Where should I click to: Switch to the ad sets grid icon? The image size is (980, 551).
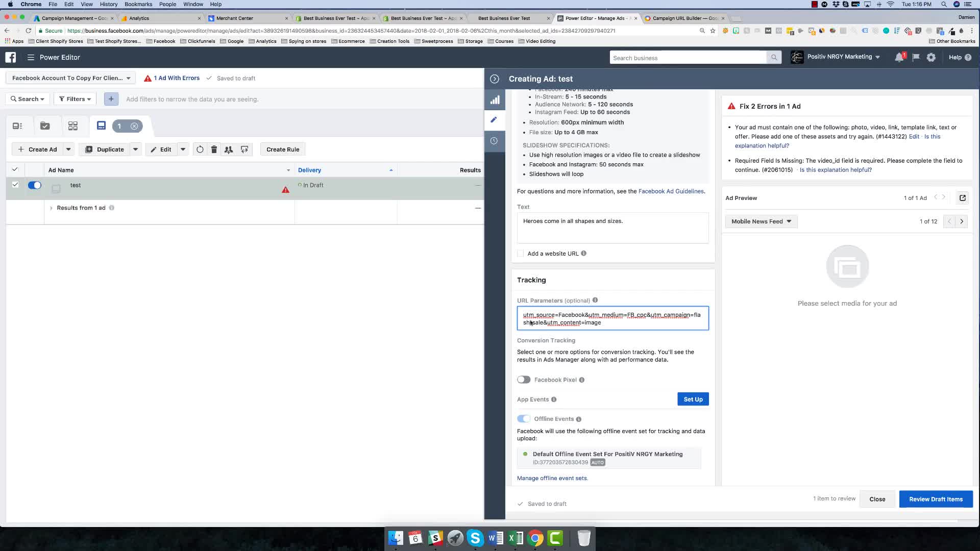[73, 126]
